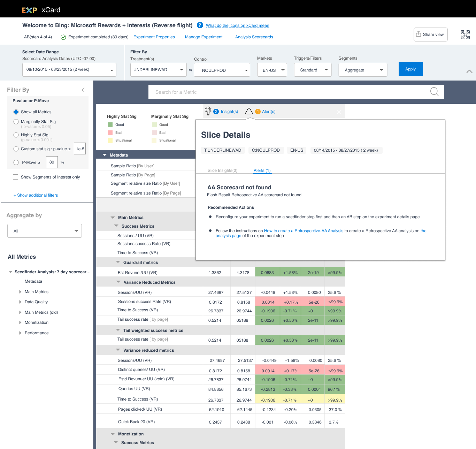Switch to the Slice Insights(2) tab

(222, 170)
